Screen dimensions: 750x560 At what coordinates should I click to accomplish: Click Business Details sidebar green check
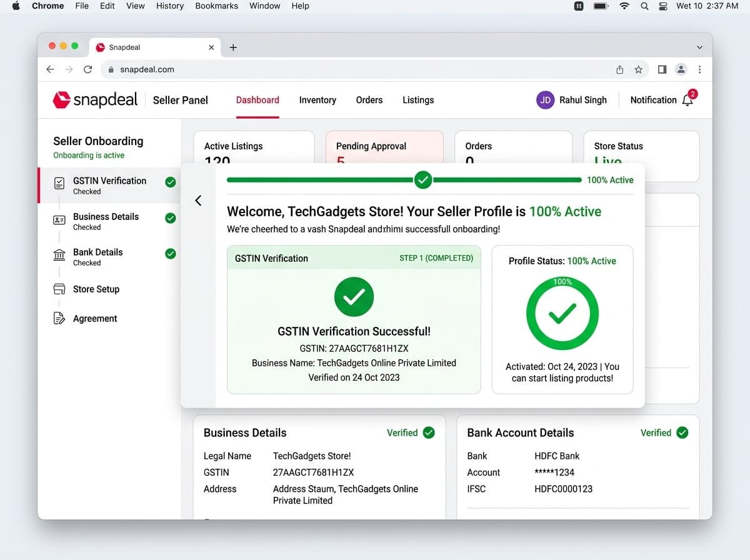(170, 218)
